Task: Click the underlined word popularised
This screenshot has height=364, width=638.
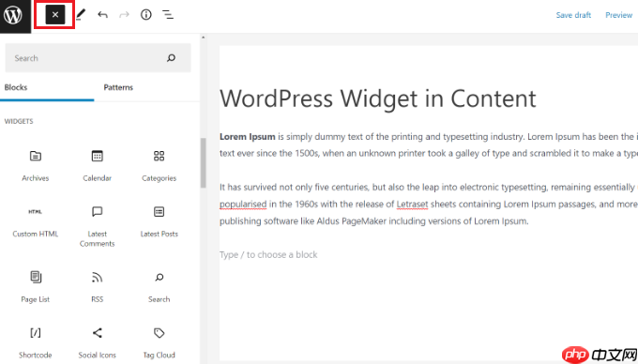Action: pyautogui.click(x=243, y=205)
